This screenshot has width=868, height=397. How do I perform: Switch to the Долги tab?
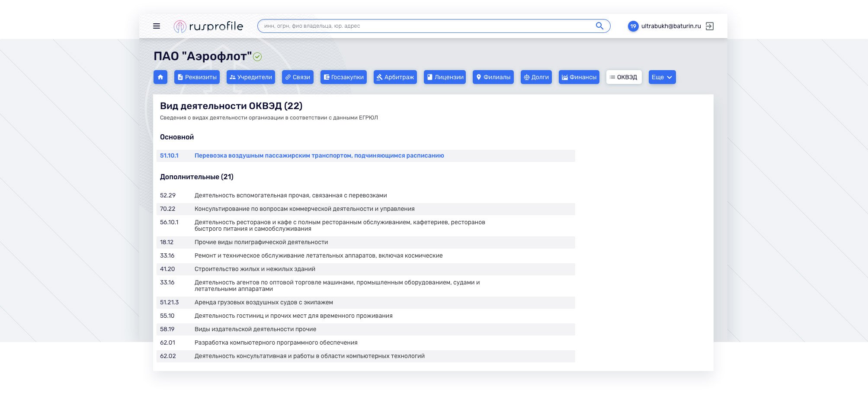[536, 77]
